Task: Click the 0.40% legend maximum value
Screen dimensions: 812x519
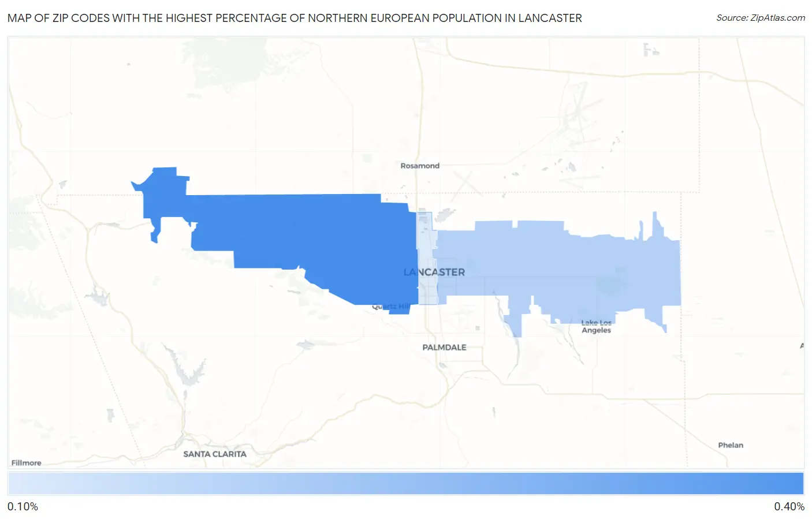Action: point(789,507)
